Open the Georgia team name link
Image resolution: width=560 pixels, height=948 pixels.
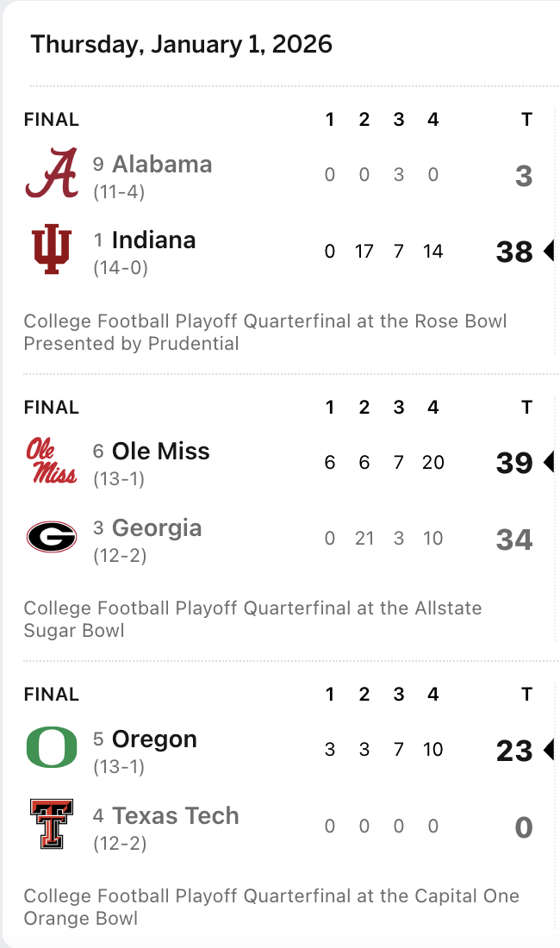point(157,527)
